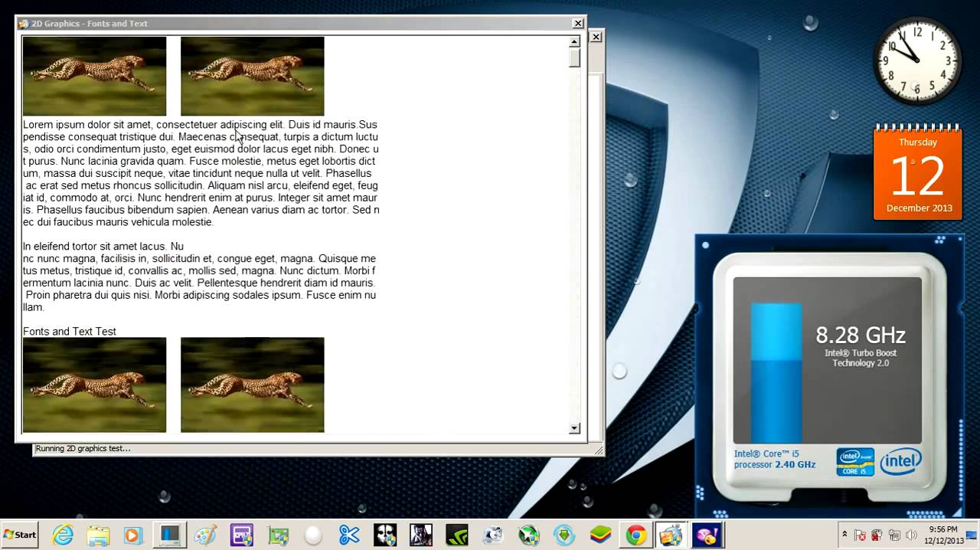The height and width of the screenshot is (550, 980).
Task: Click the bottom-right cheetah image
Action: coord(252,385)
